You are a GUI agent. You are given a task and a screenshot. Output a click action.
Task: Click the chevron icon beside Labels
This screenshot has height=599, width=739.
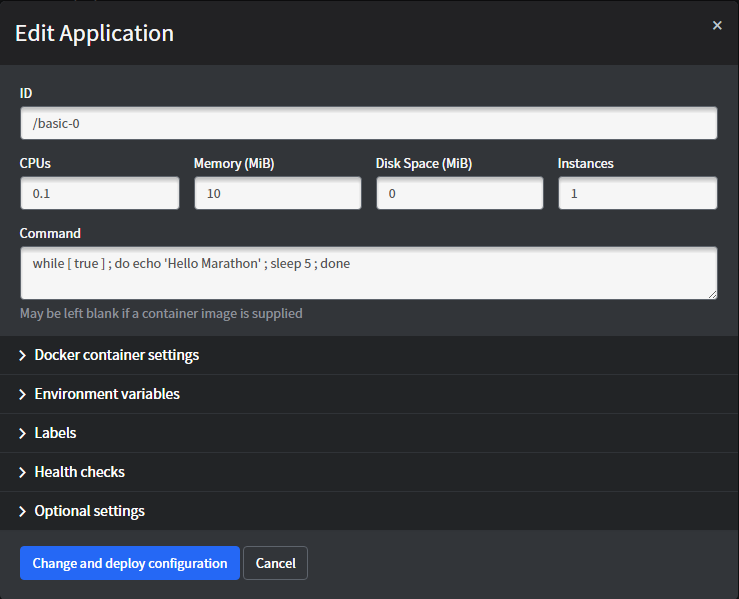[x=23, y=433]
